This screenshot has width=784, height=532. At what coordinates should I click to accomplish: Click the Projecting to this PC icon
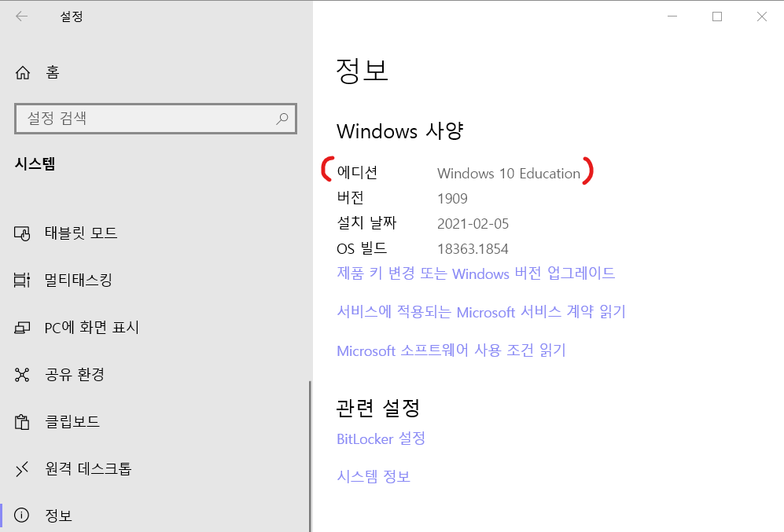22,328
